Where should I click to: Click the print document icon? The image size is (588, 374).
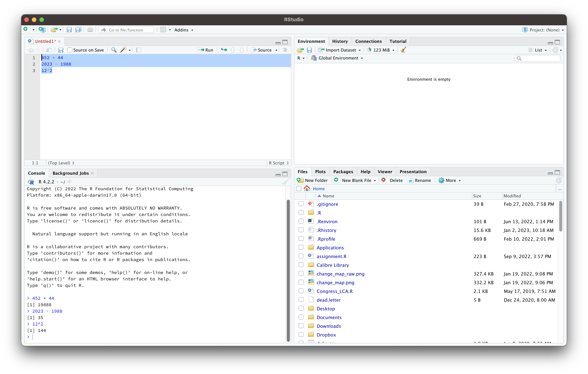click(x=90, y=30)
